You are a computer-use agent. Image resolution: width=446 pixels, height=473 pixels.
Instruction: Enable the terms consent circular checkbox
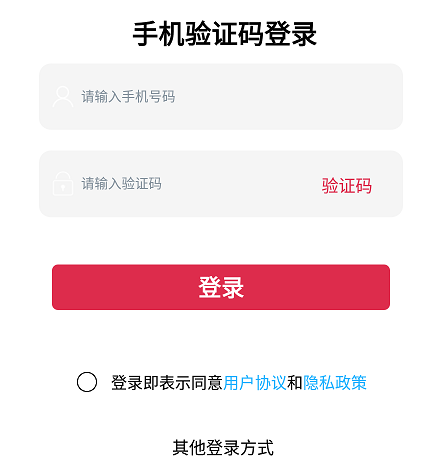[87, 382]
